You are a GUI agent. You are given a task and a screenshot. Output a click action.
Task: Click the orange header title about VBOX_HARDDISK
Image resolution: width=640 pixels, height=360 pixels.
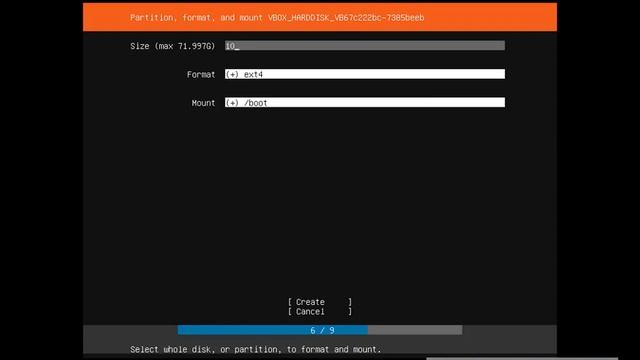click(277, 18)
